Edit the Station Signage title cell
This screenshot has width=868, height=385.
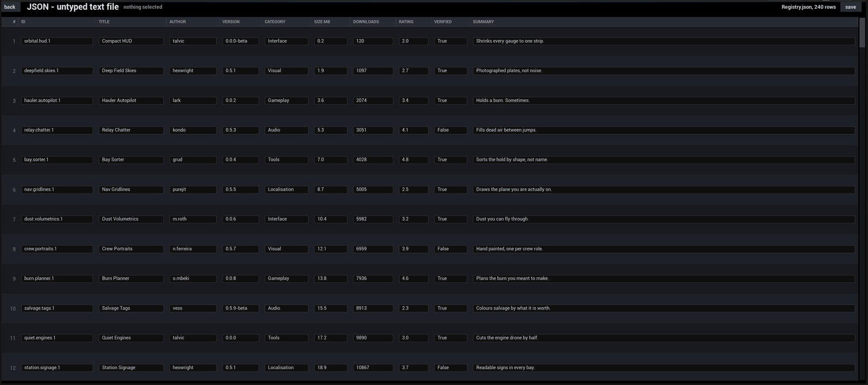[131, 368]
